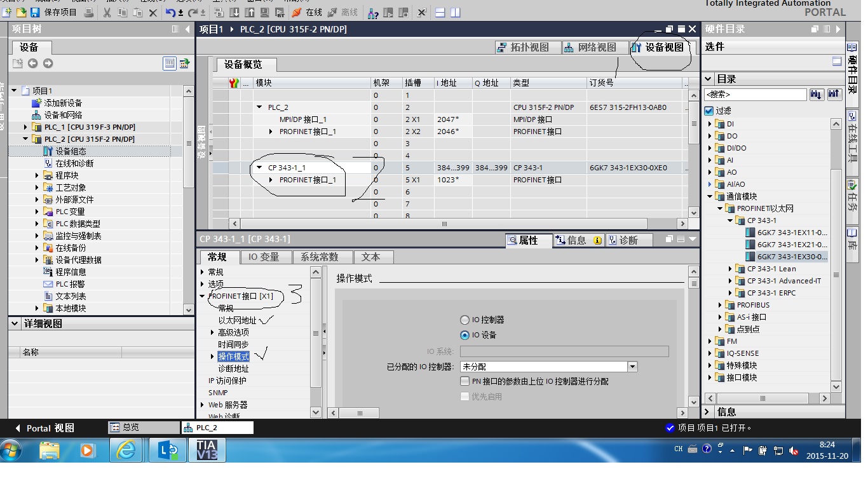Expand the CP 343-1 Lean catalog folder
Image resolution: width=868 pixels, height=488 pixels.
pos(731,269)
